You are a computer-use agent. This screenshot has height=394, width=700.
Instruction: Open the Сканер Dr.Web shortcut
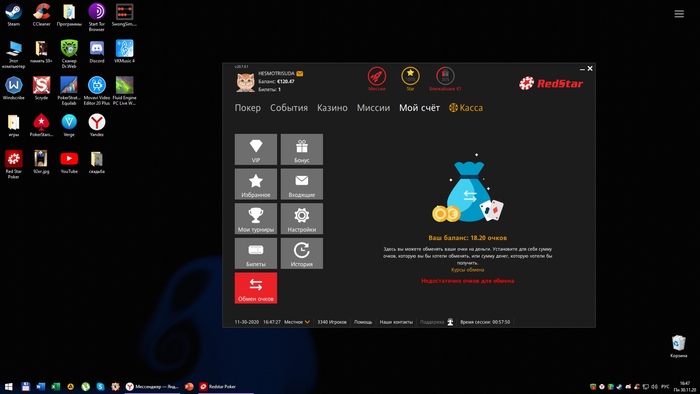(69, 54)
